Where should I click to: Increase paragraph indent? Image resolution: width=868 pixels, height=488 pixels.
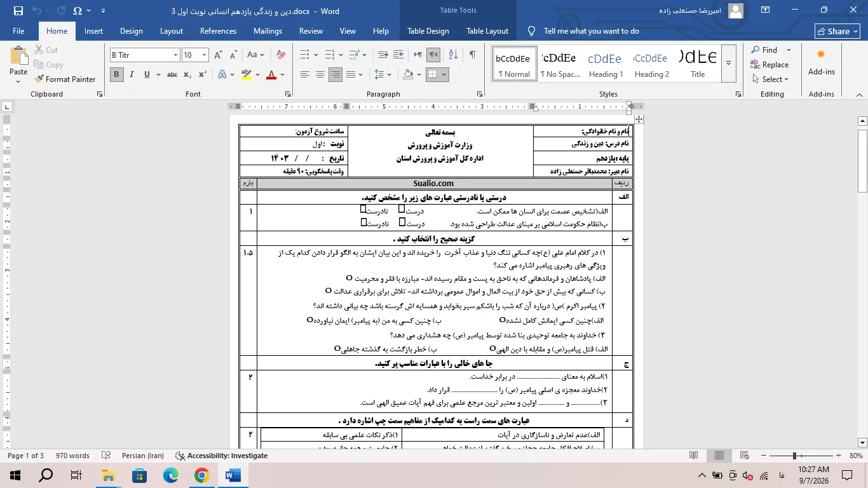pyautogui.click(x=398, y=55)
